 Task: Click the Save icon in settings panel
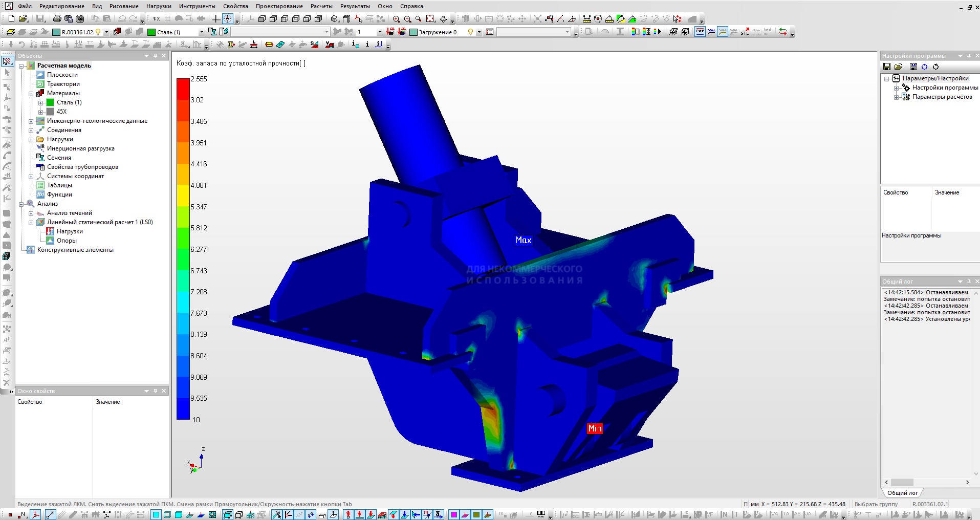(887, 67)
